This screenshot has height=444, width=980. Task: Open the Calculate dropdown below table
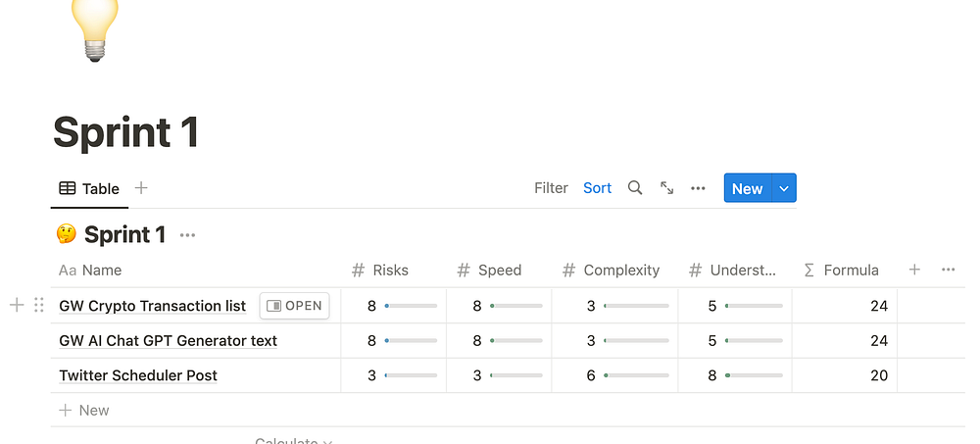pyautogui.click(x=293, y=441)
